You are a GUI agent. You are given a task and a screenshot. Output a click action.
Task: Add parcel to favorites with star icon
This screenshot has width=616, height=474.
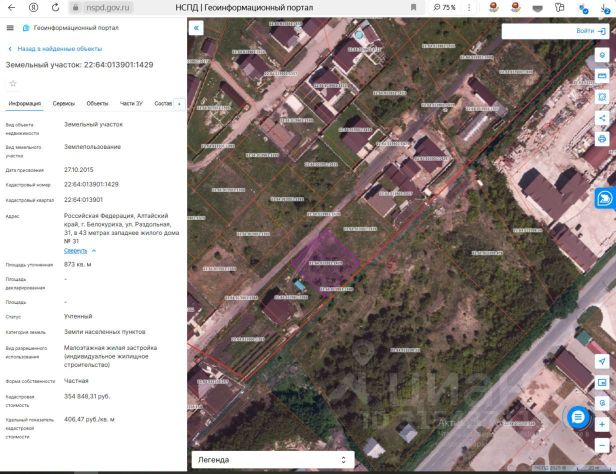pos(13,83)
